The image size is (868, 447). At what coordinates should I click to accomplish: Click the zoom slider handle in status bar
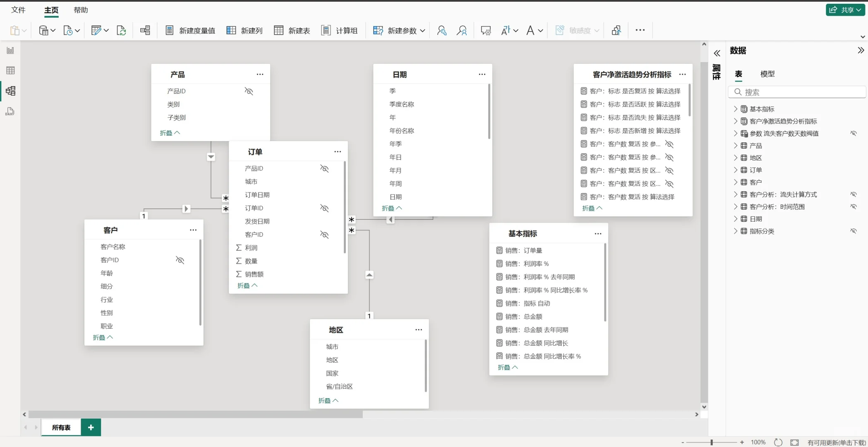712,442
